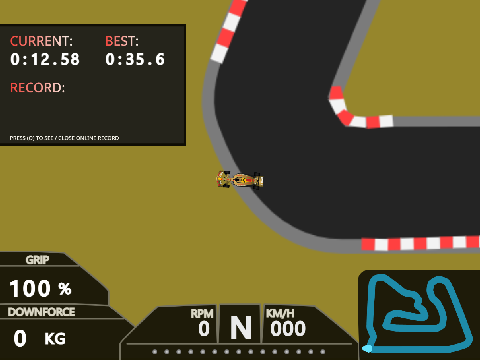Click the BEST lap time 0:35.6
Image resolution: width=480 pixels, height=360 pixels.
[135, 59]
